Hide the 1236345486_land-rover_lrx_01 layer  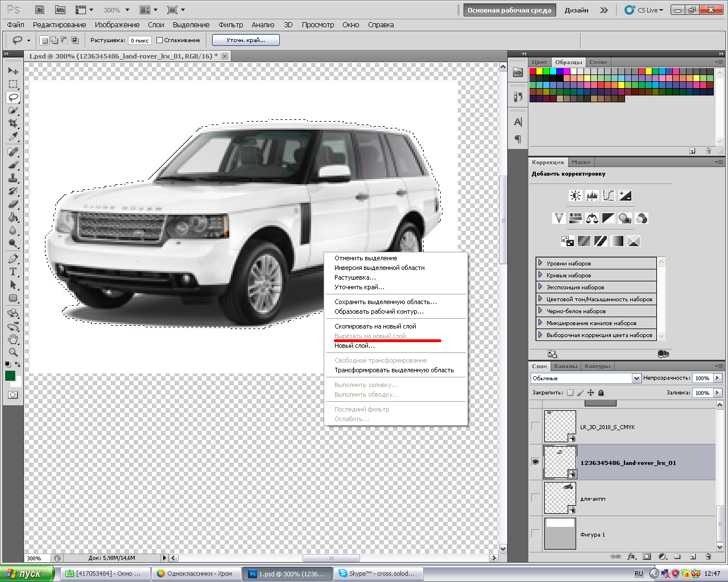pos(535,462)
